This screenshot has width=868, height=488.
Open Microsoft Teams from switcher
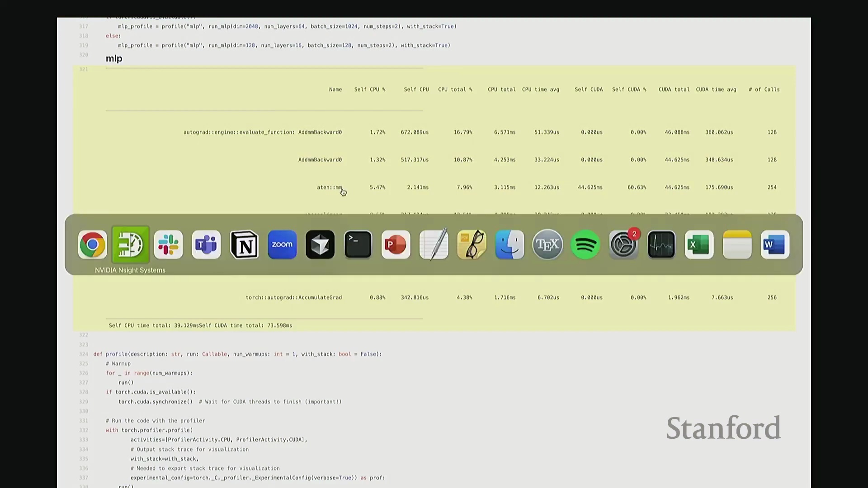coord(206,245)
